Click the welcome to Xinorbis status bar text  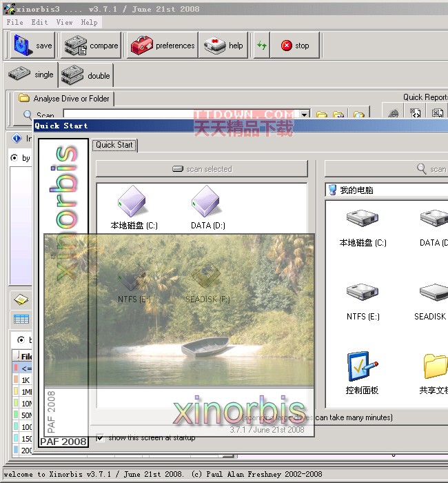[163, 474]
